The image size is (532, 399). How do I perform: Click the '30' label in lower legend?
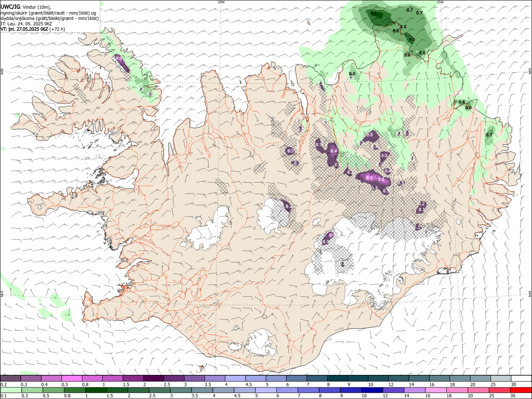coord(512,396)
